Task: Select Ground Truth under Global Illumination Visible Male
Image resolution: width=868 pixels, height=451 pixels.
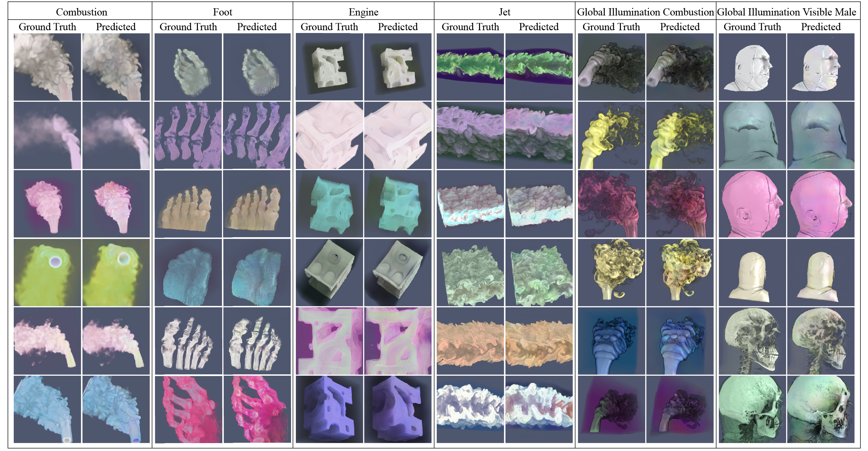Action: pyautogui.click(x=752, y=27)
